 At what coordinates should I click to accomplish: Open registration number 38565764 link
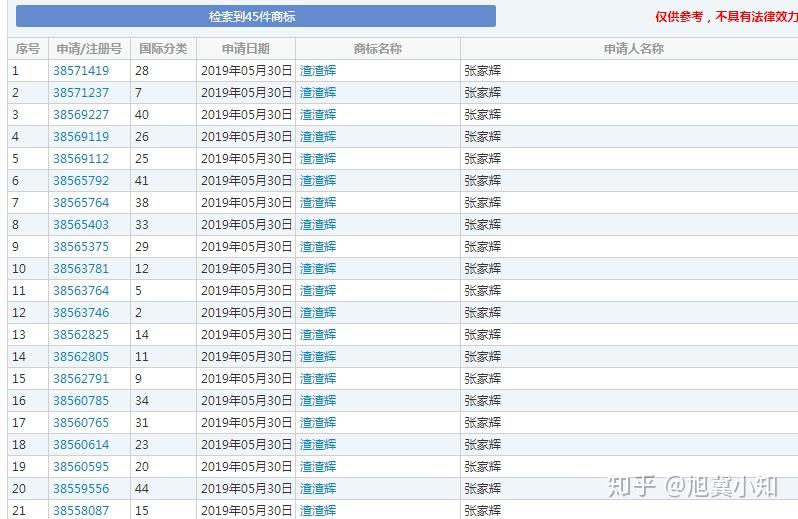point(81,203)
